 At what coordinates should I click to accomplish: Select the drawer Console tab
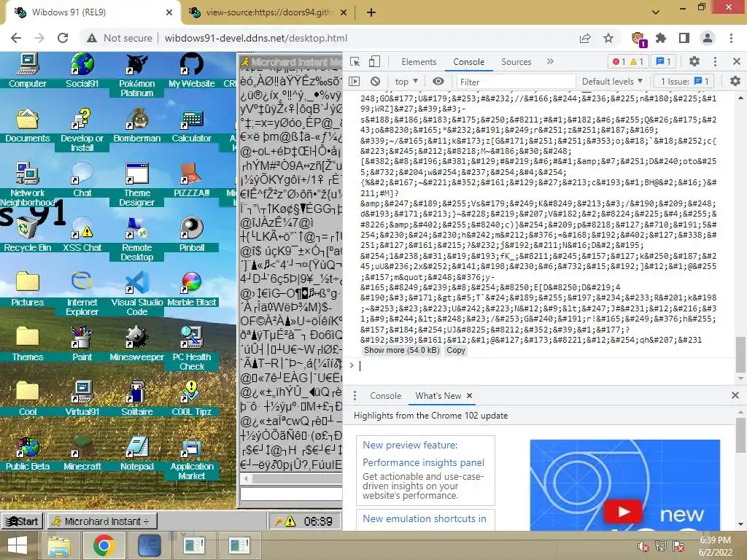pyautogui.click(x=385, y=396)
